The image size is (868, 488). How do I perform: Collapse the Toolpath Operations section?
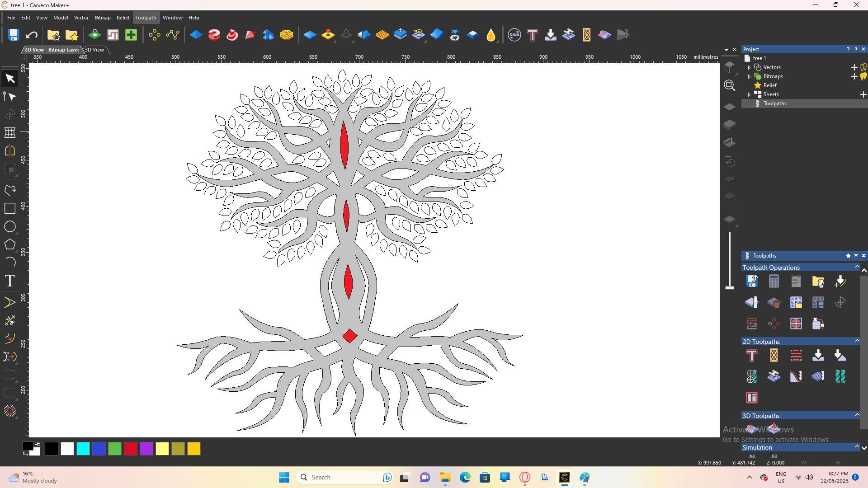[857, 267]
